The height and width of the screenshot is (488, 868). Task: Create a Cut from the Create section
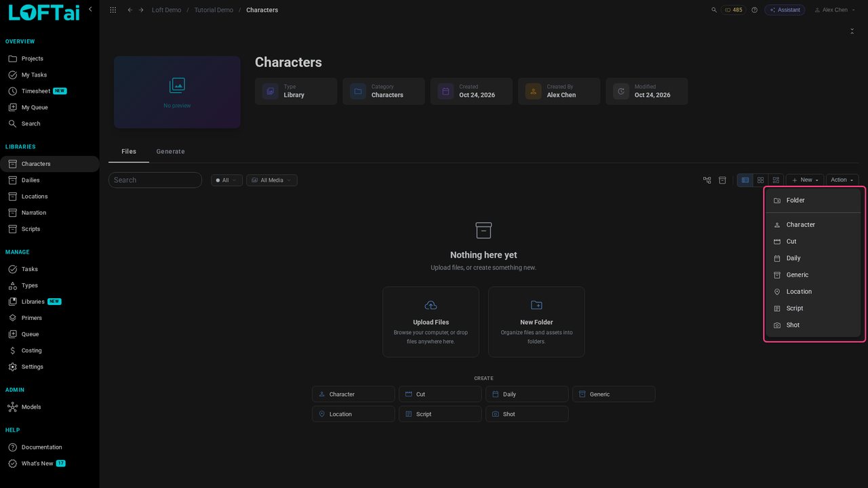click(x=440, y=394)
